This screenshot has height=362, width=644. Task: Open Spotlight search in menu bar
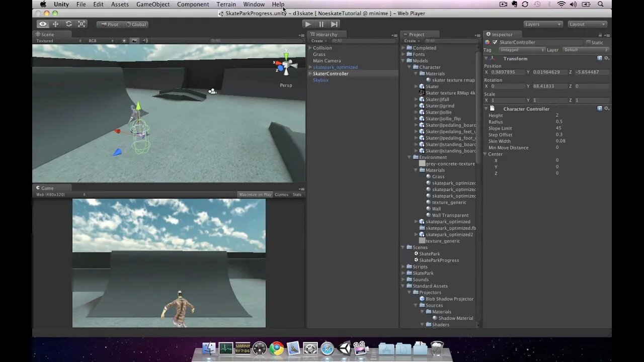coord(601,4)
